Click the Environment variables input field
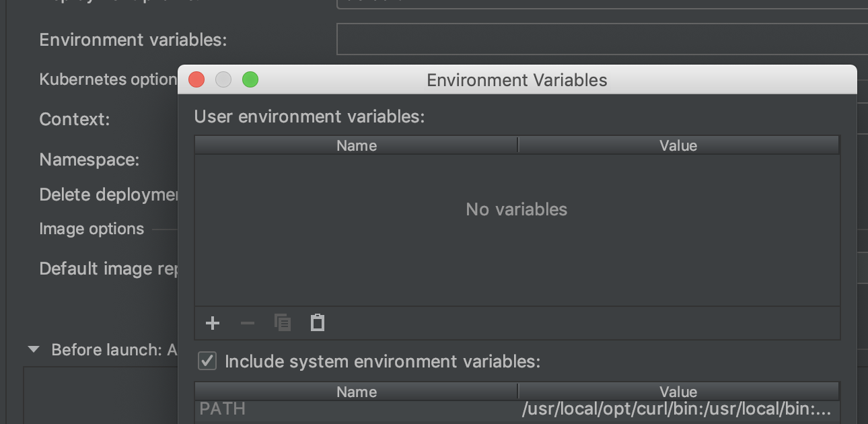This screenshot has height=424, width=868. click(599, 39)
